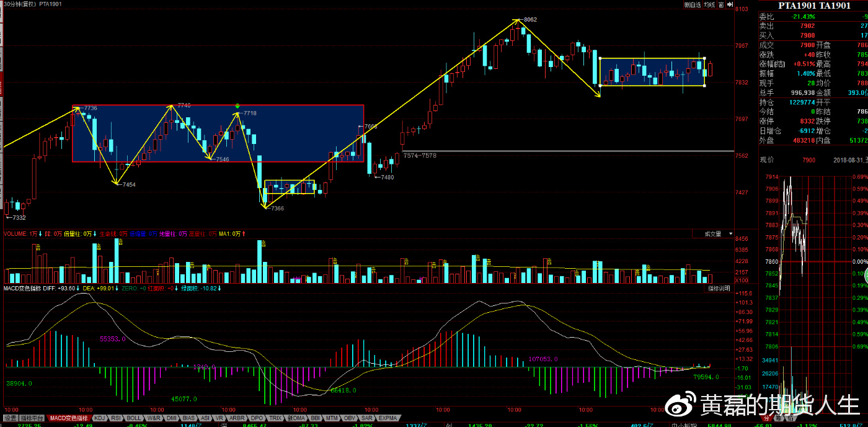Click the green arrow marker above 7718
The width and height of the screenshot is (868, 427).
[237, 107]
